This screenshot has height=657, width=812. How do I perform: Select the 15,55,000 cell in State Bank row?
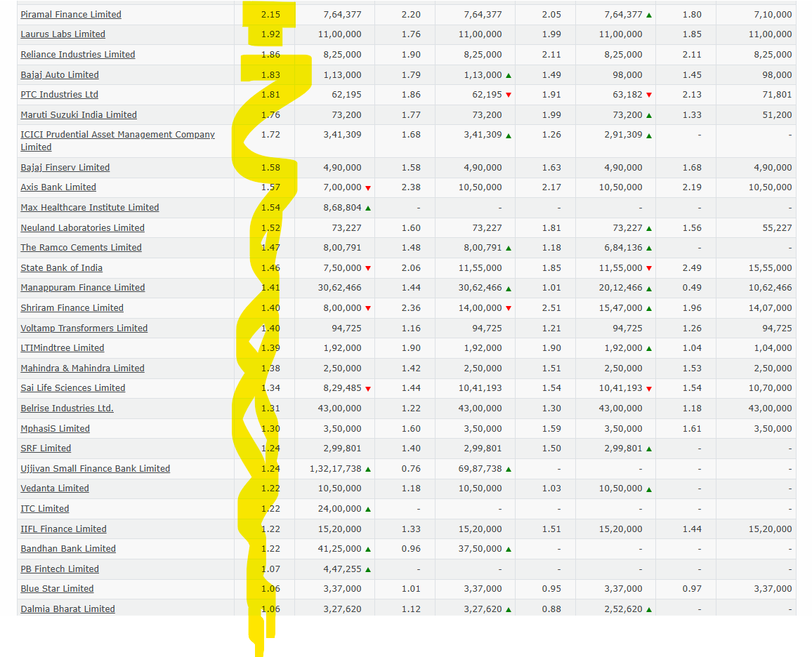(770, 268)
